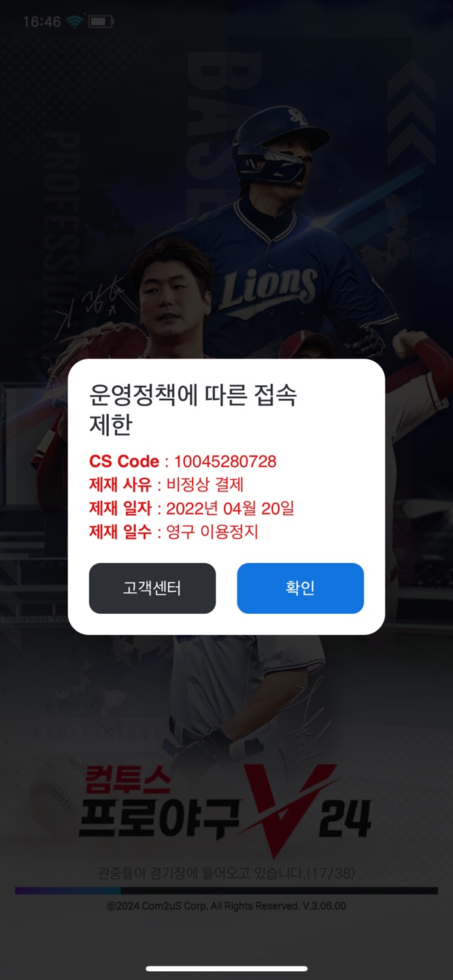The image size is (453, 980).
Task: Tap the 확인 confirm button
Action: coord(300,588)
